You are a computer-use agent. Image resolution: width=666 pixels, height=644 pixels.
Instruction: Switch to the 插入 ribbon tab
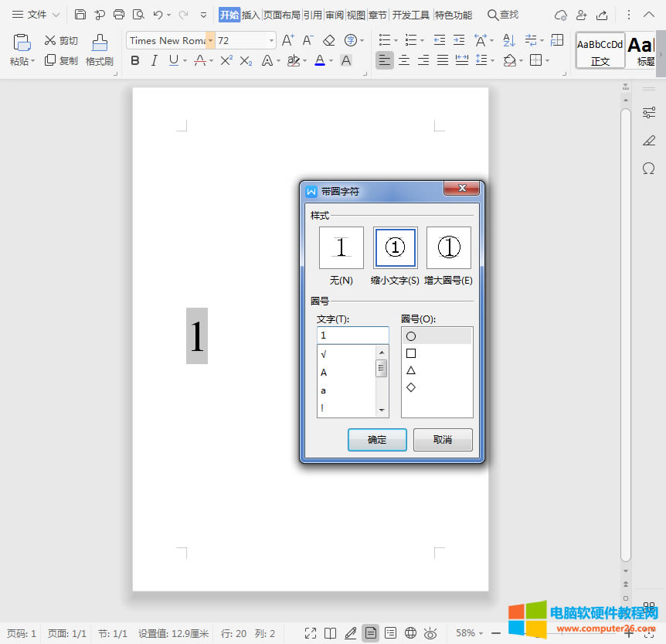click(x=250, y=15)
